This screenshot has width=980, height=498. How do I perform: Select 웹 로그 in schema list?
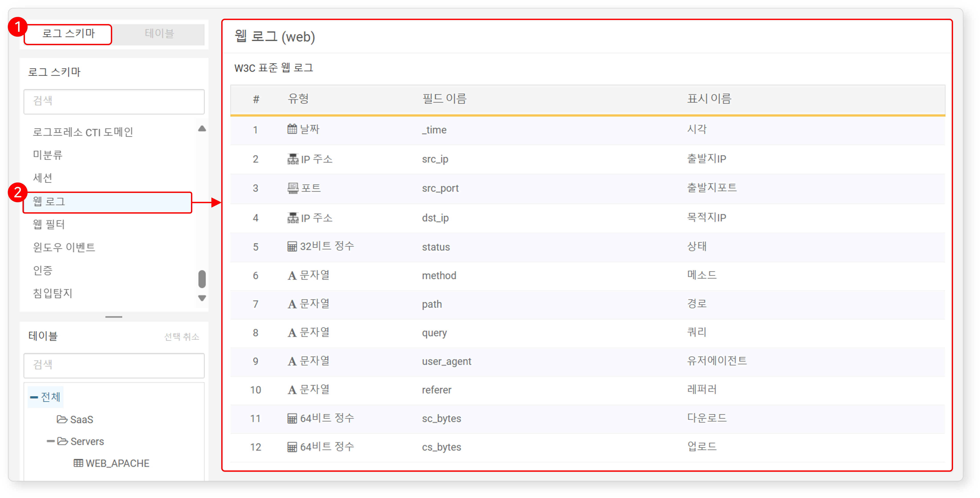(x=107, y=202)
